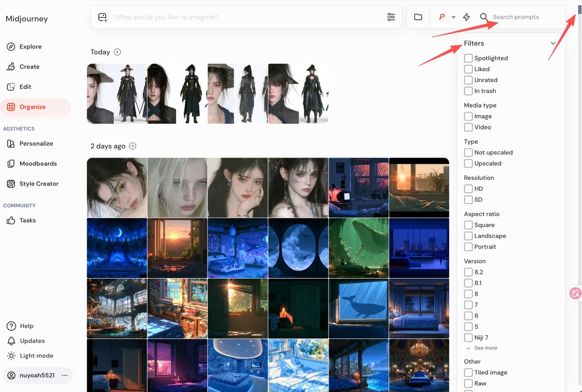
Task: Open the blonde blue-eyed portrait thumbnail
Action: [x=178, y=188]
